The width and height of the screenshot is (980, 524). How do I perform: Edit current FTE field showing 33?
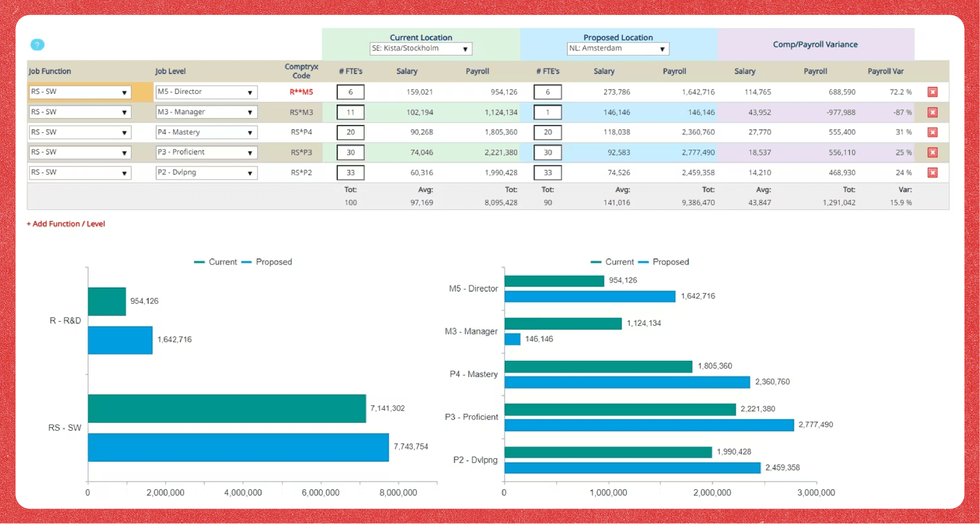351,172
